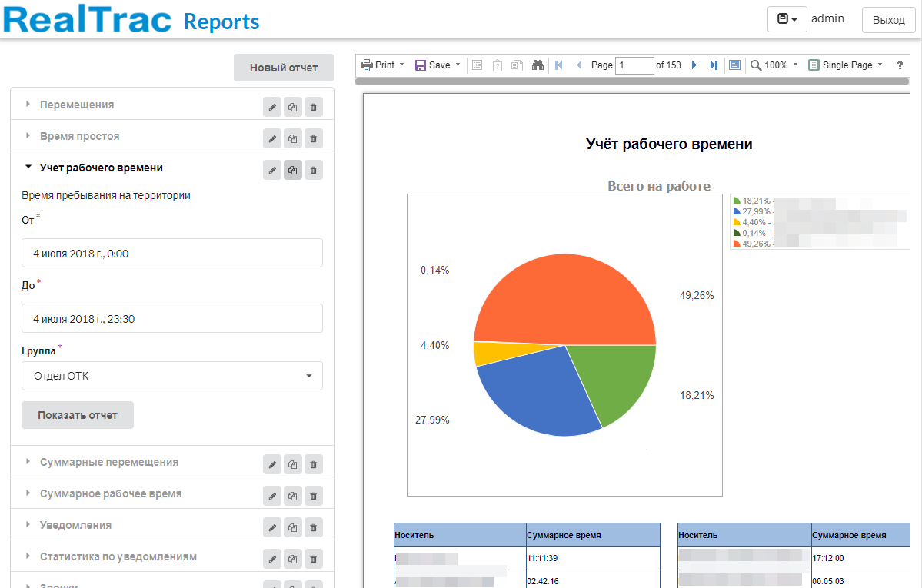Screen dimensions: 922x588
Task: Edit Учёт рабочего времени report
Action: point(271,170)
